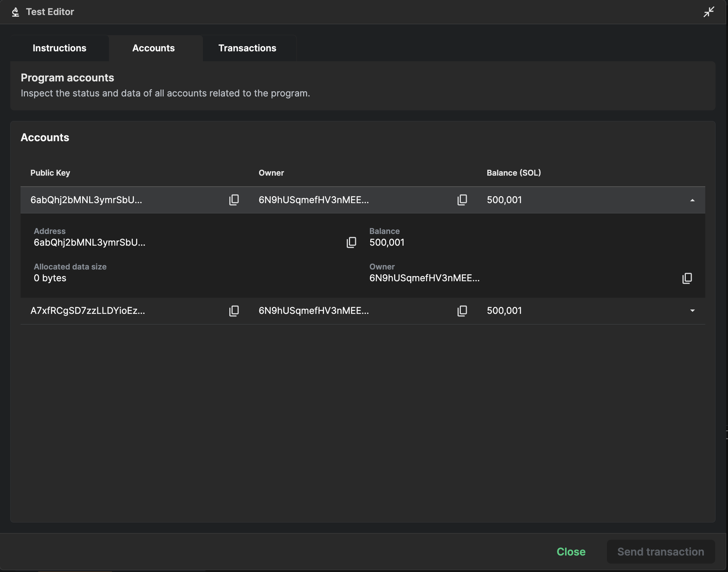Copy the owner address in the first account row
The width and height of the screenshot is (728, 572).
(x=462, y=200)
